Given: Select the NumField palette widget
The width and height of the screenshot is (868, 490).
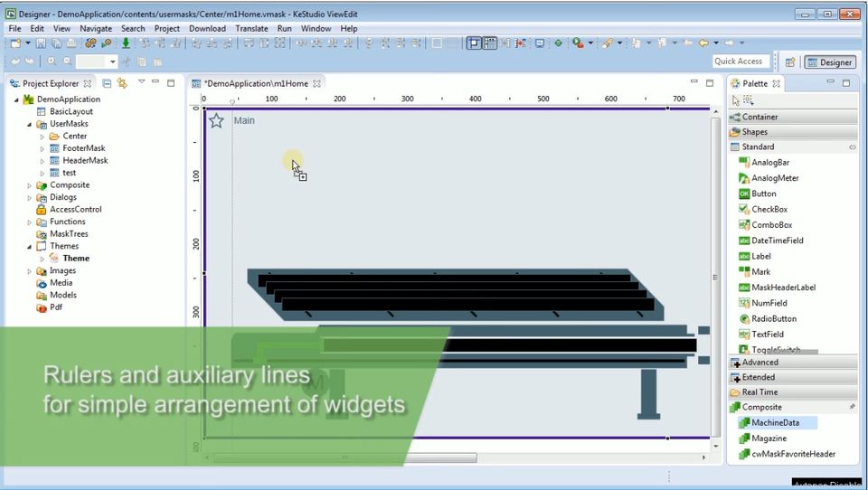Looking at the screenshot, I should coord(763,303).
